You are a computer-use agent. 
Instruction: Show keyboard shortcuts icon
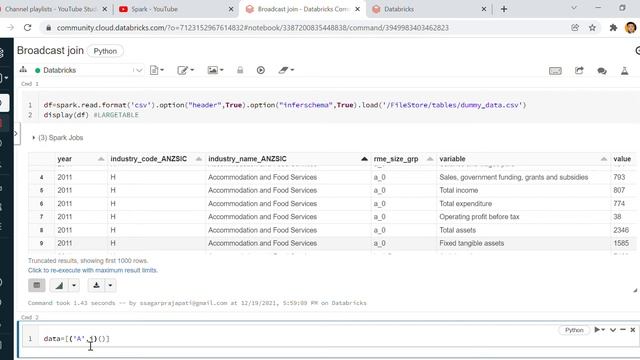coord(555,71)
